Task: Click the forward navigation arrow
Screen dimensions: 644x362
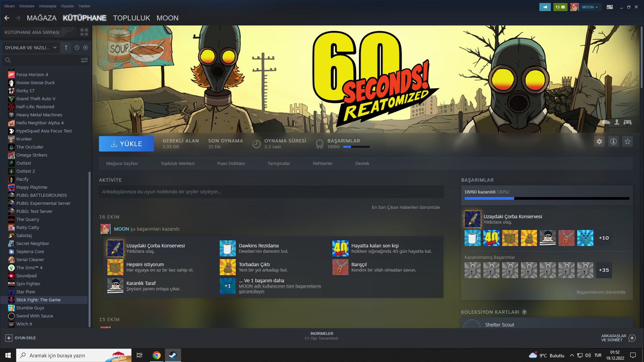Action: click(x=18, y=18)
